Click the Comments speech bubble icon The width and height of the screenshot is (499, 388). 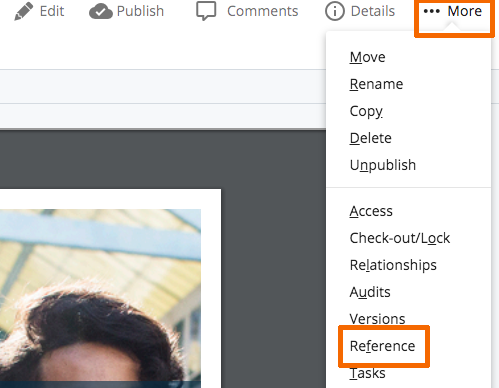[206, 11]
